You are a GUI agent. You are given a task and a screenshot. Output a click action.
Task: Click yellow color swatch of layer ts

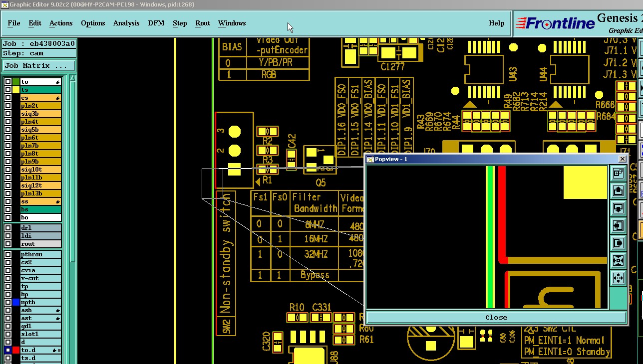coord(16,90)
